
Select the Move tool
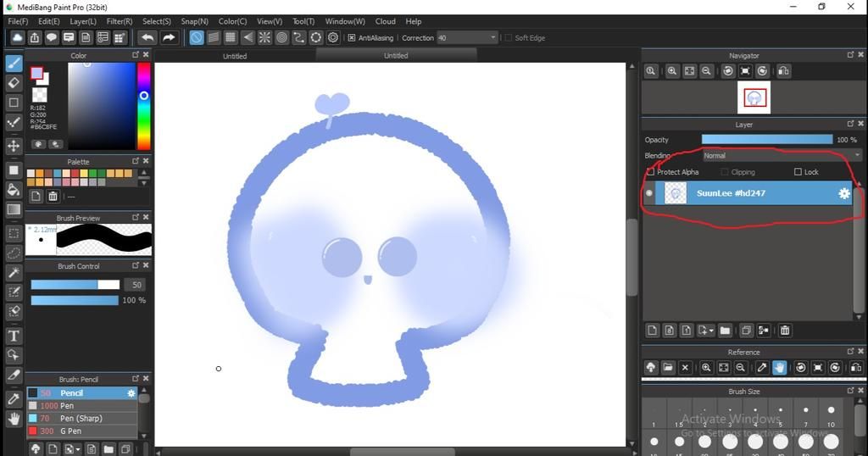point(14,146)
